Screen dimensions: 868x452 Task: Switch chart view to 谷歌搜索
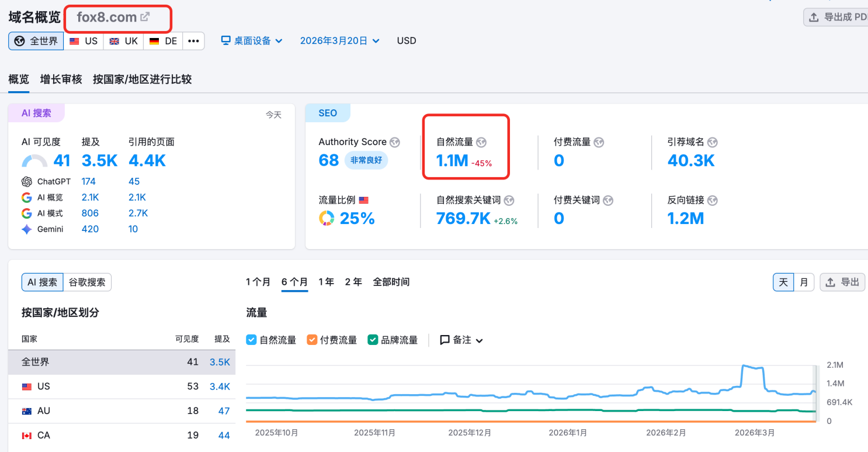(87, 282)
